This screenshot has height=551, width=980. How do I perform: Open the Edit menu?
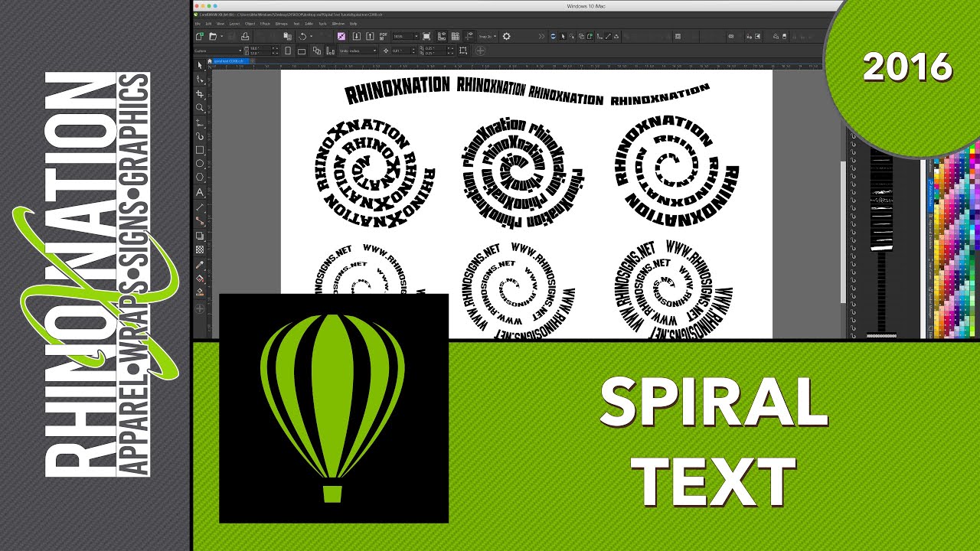coord(208,24)
